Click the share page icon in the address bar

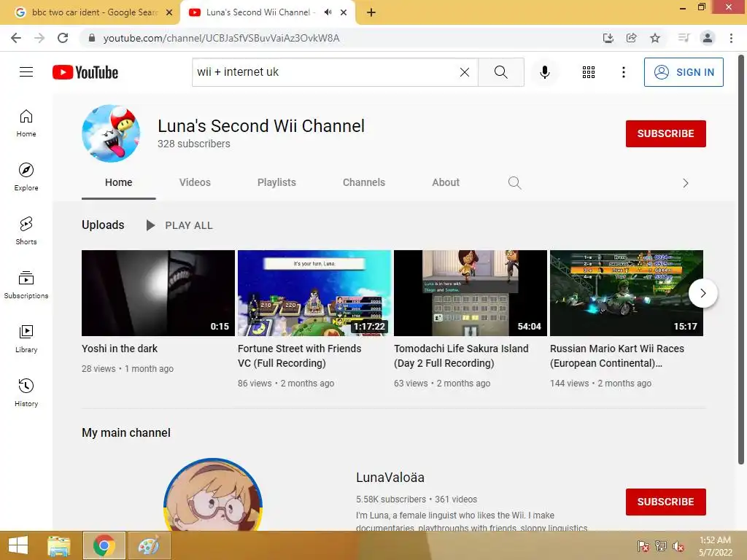point(631,38)
